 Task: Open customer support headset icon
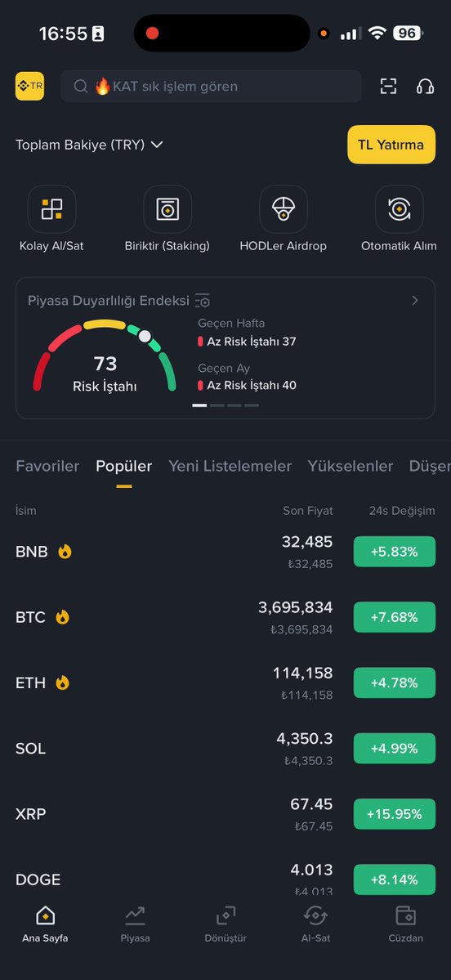click(426, 87)
